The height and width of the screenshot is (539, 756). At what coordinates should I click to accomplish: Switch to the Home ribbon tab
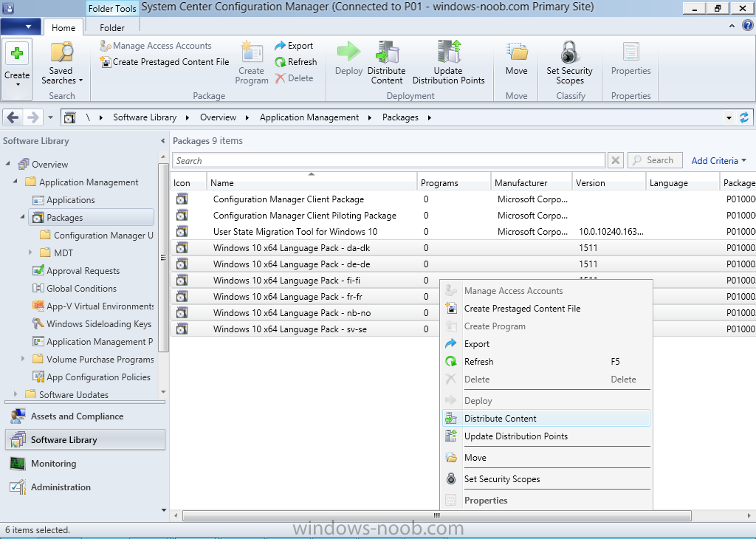tap(63, 27)
